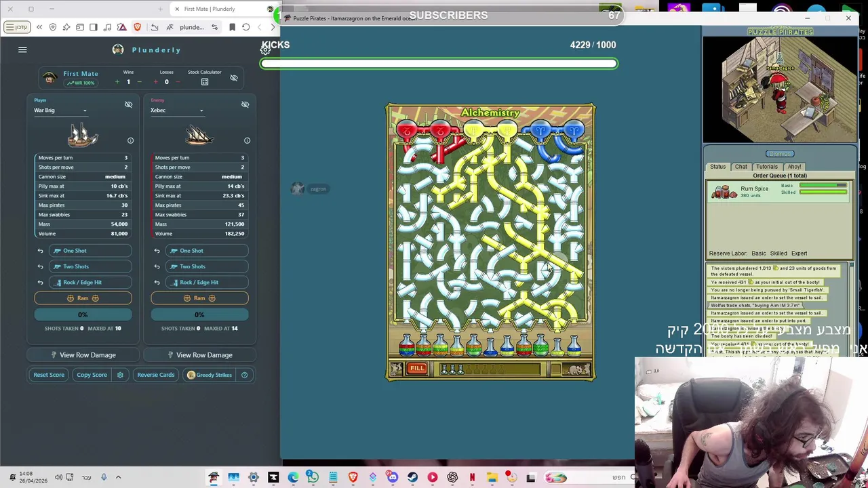Click the Copy Score button
This screenshot has height=488, width=868.
click(x=92, y=375)
